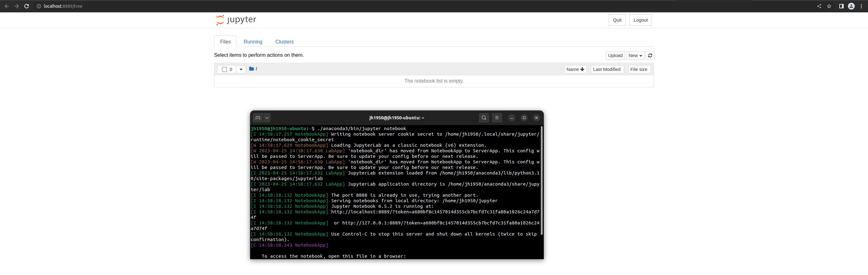Bookmark this page with the star icon
868x275 pixels.
coord(829,6)
